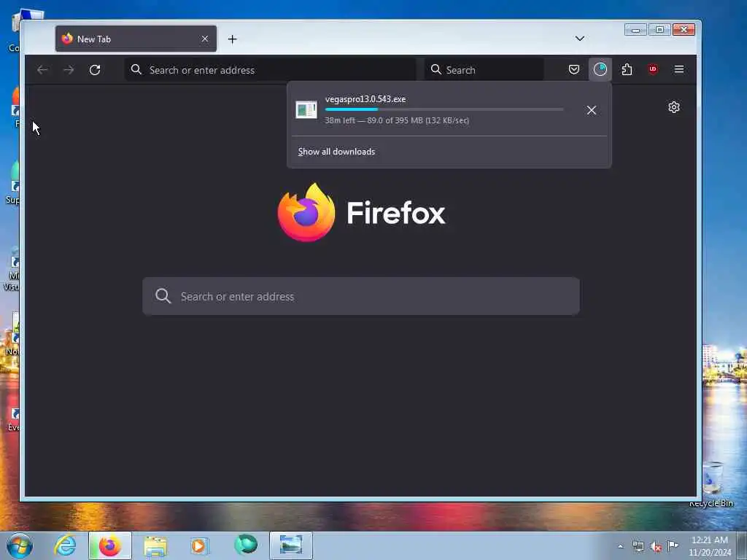Open the uBlock Origin extension icon
747x560 pixels.
653,69
